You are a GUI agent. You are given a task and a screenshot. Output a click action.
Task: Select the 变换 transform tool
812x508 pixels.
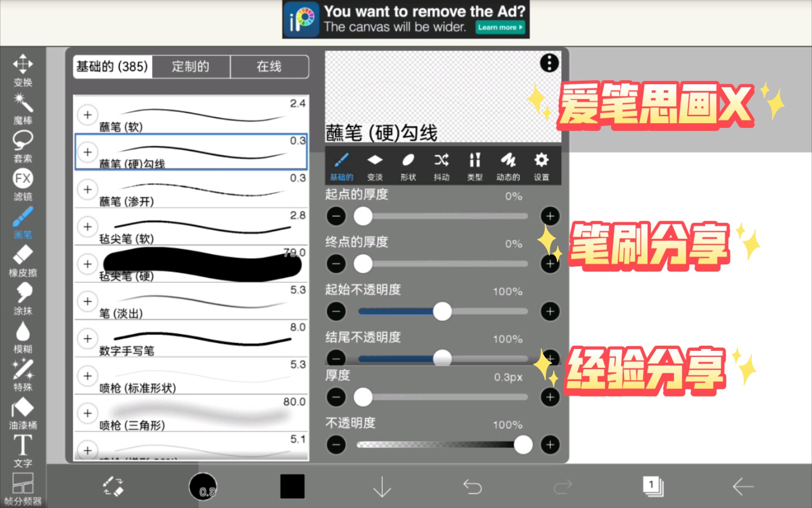23,71
